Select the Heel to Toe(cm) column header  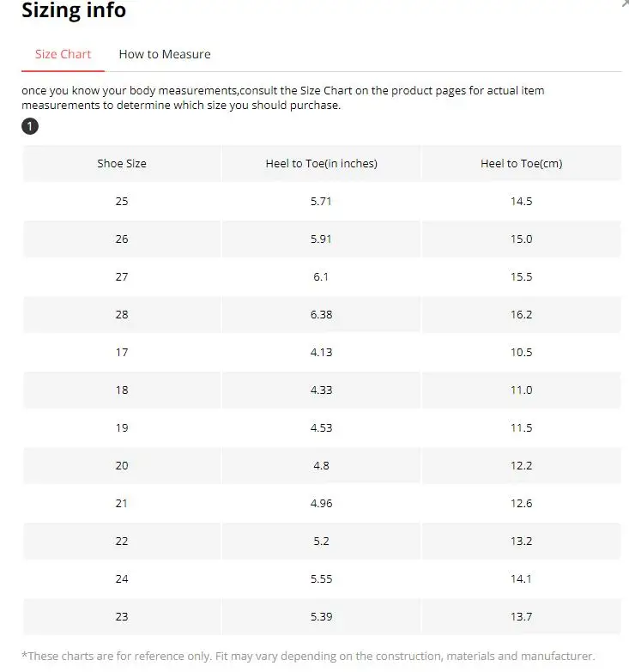pos(521,163)
